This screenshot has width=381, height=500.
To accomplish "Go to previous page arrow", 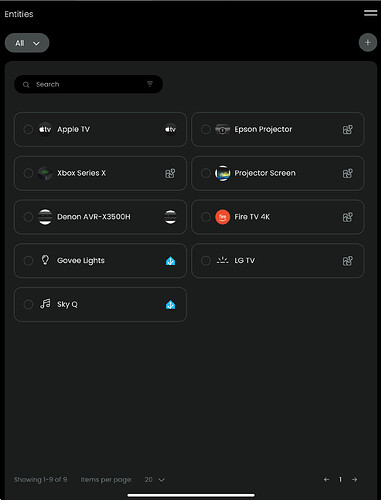I will (x=326, y=479).
